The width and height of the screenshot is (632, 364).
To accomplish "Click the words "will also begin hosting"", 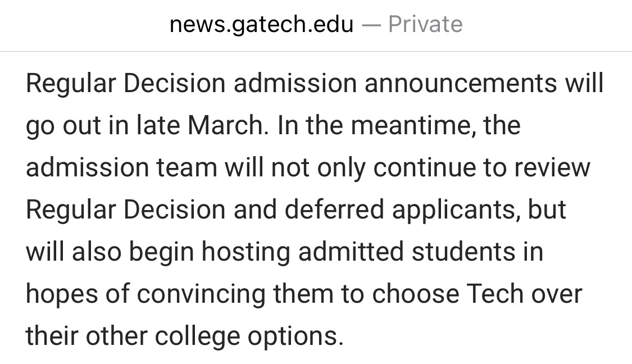I will (x=158, y=252).
